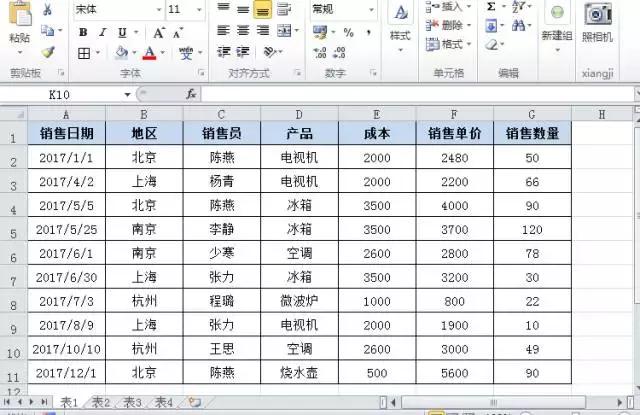Open the font name dropdown 宋体
Viewport: 640px width, 415px height.
coord(158,9)
